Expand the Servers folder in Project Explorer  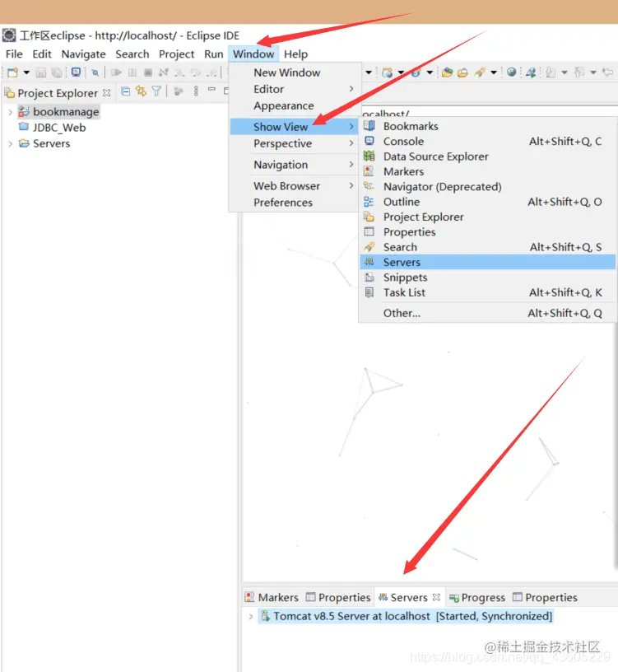tap(10, 143)
